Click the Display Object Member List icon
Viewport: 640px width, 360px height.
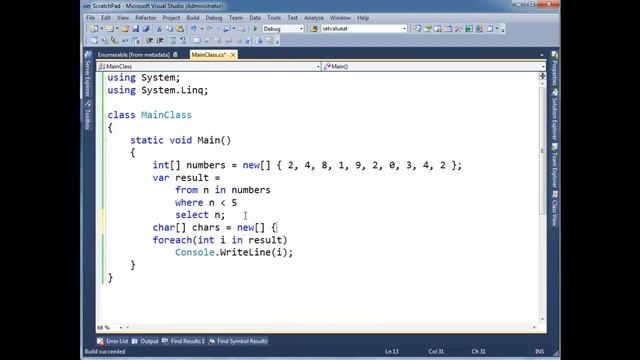[93, 40]
